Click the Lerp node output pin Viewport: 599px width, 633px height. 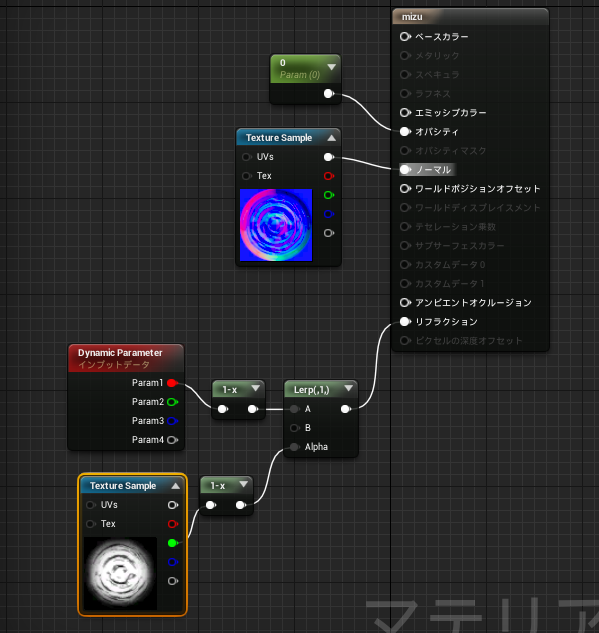tap(346, 409)
